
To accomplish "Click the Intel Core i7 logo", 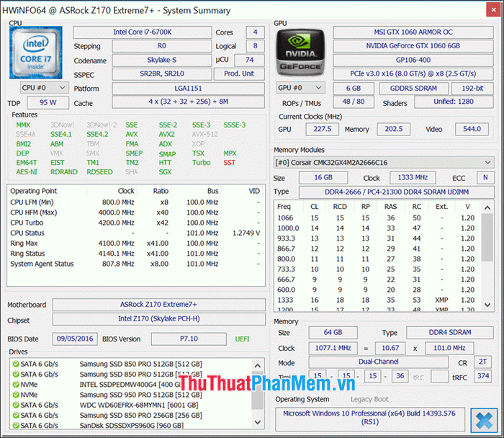I will tap(36, 53).
